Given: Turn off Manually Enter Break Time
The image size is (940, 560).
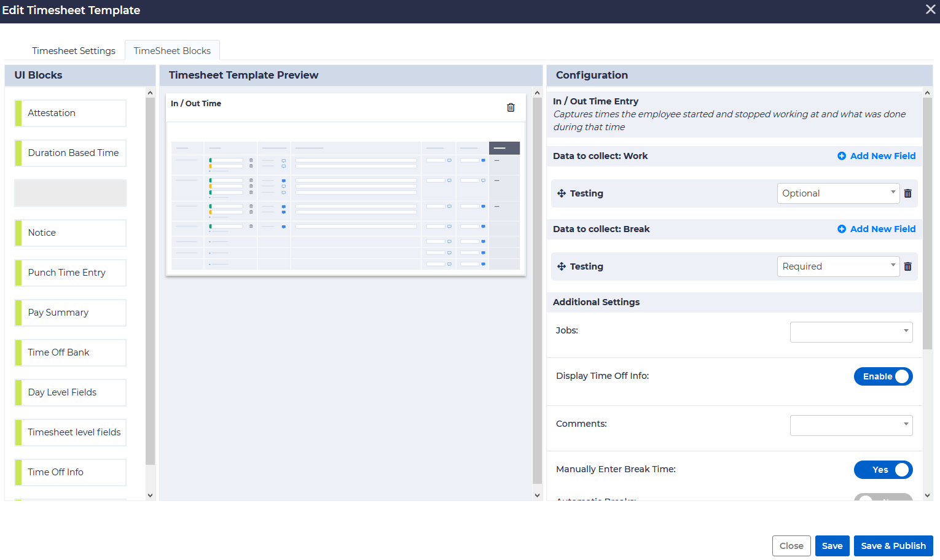Looking at the screenshot, I should coord(883,469).
